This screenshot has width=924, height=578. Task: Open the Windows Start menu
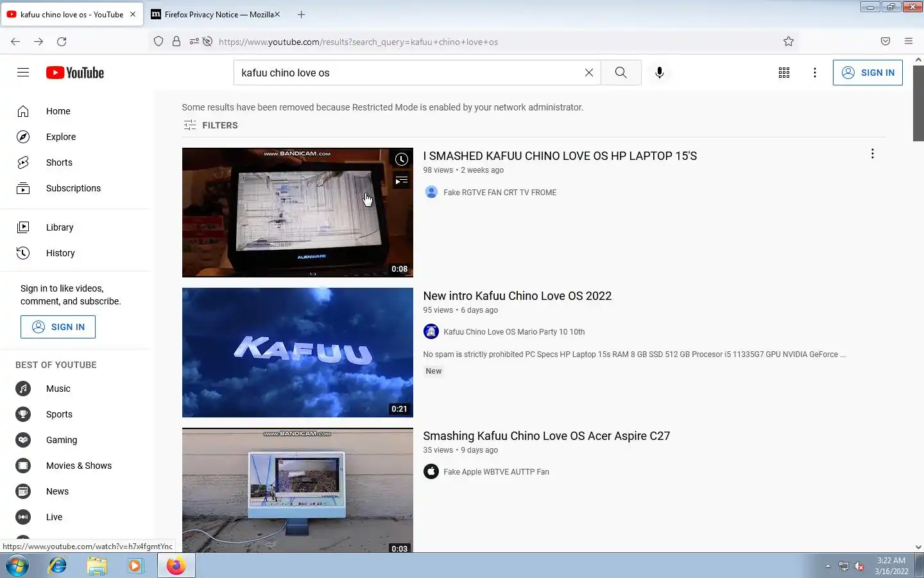pyautogui.click(x=17, y=566)
